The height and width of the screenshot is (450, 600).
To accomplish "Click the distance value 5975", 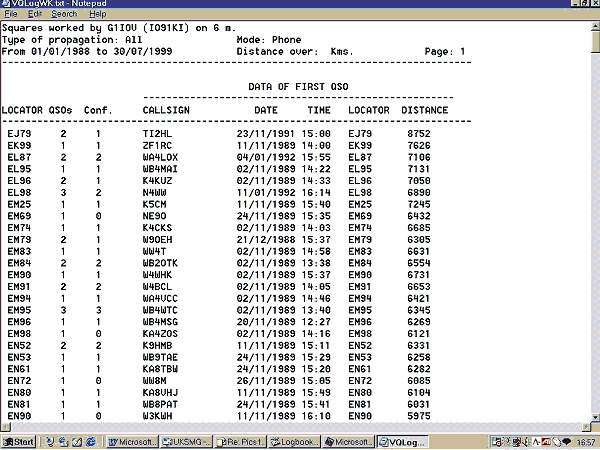I will coord(419,416).
